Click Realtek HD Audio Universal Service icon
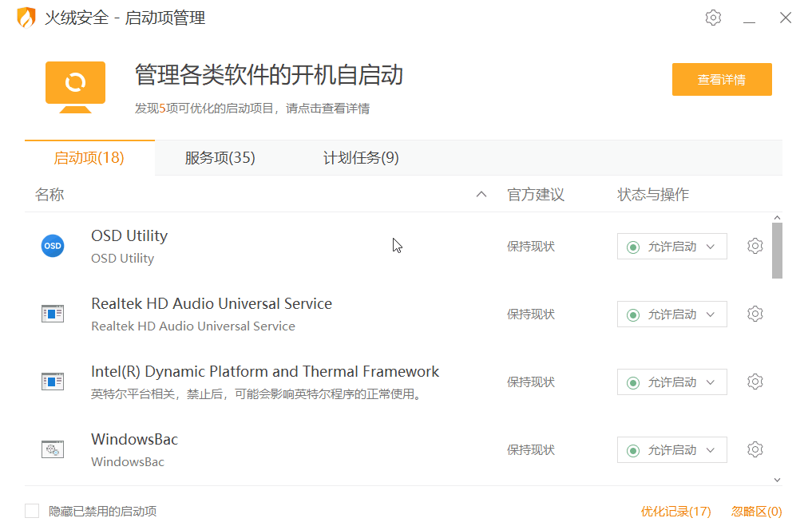812x522 pixels. tap(53, 314)
